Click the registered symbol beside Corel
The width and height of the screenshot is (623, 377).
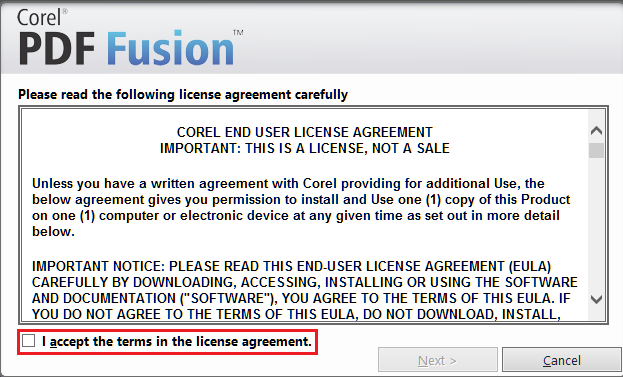point(64,12)
